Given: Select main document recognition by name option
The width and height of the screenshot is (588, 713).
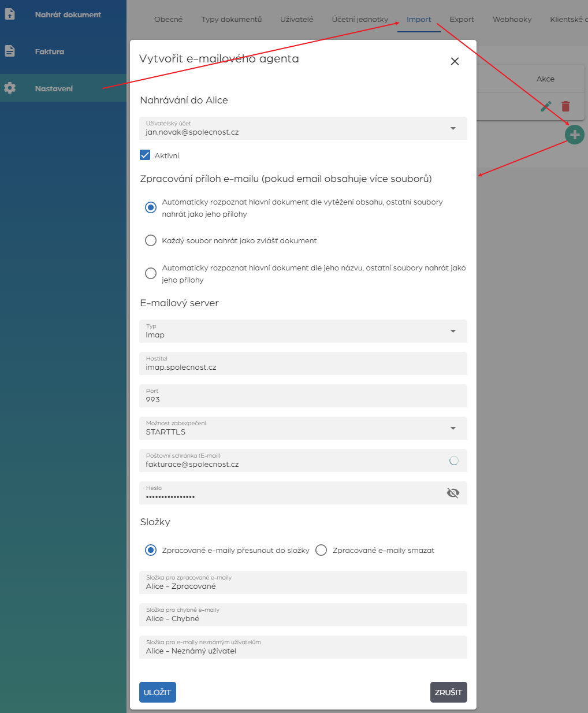Looking at the screenshot, I should [x=151, y=273].
